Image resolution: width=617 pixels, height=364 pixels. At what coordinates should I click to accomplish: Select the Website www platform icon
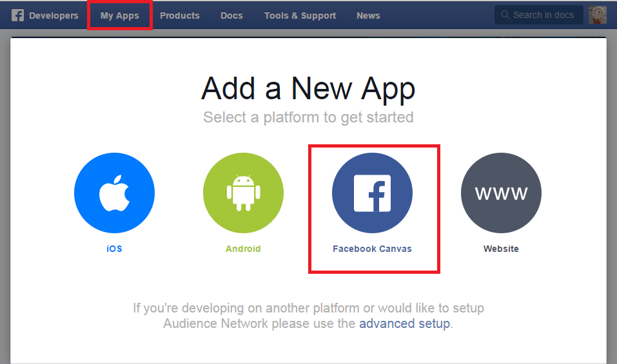[x=501, y=193]
